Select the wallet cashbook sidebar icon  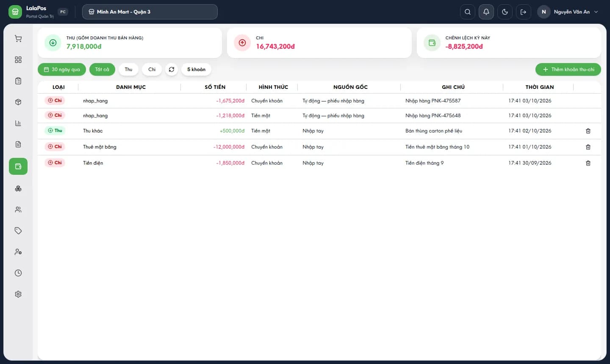pyautogui.click(x=18, y=166)
